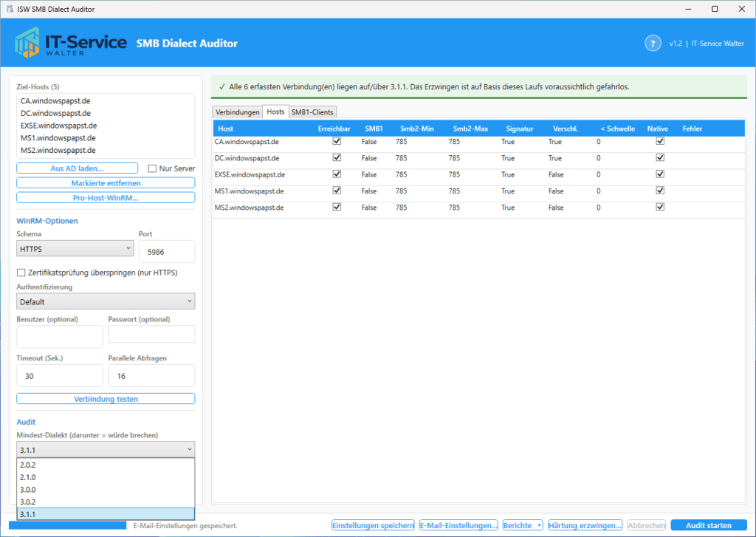Toggle Native checkbox for MS1.windowspapst.de
Image resolution: width=756 pixels, height=537 pixels.
[x=660, y=191]
